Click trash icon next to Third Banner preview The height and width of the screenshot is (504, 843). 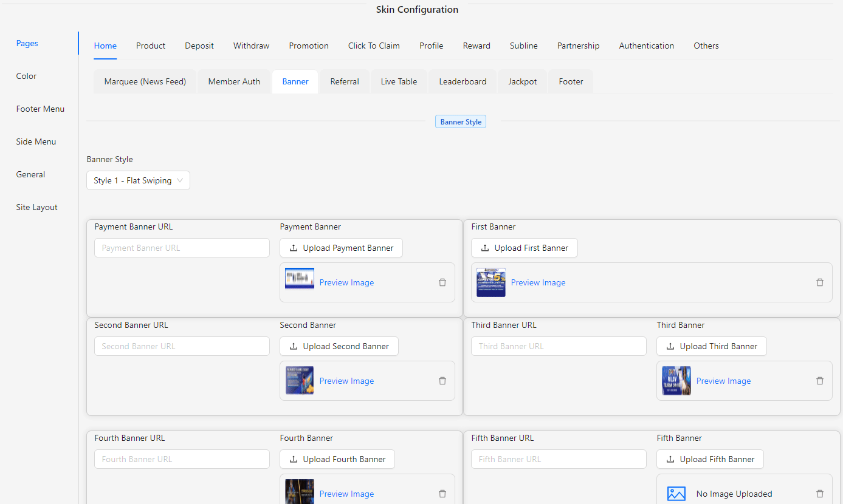coord(820,381)
